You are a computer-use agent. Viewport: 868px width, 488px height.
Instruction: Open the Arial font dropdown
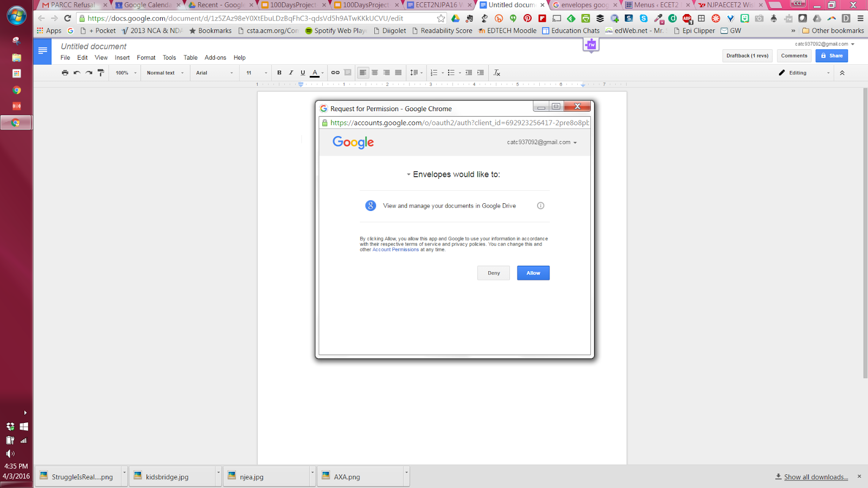click(x=215, y=73)
